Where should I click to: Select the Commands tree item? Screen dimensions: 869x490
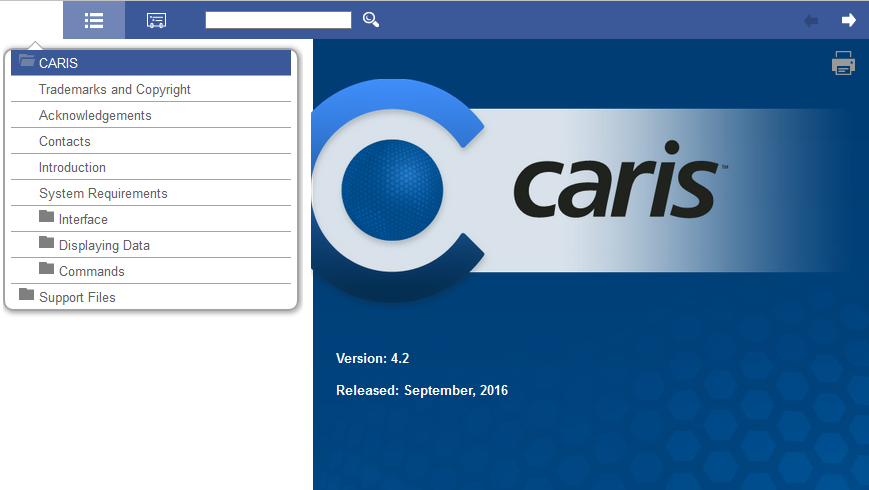(92, 271)
